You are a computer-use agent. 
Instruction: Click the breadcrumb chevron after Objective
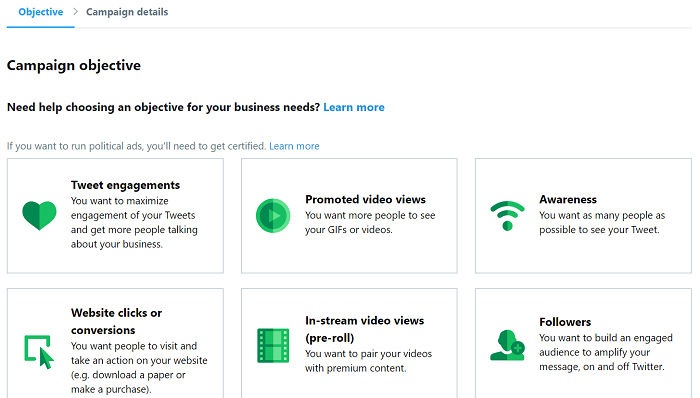(x=75, y=12)
